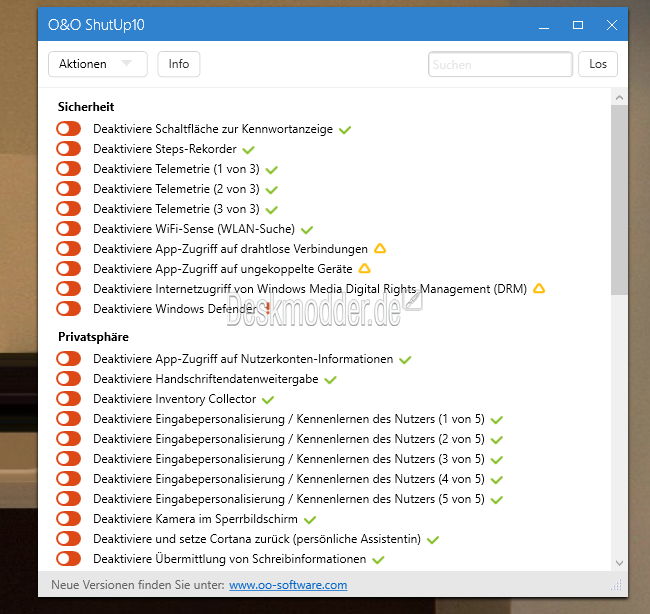
Task: Select text Deaktiviere Kamera im Sperrbildschirm
Action: 195,519
